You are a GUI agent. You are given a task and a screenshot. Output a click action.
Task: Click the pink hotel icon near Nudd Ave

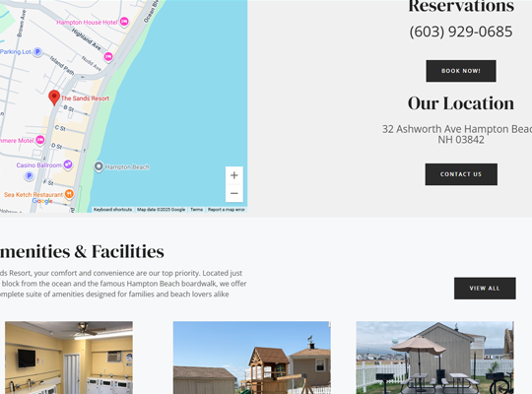(x=108, y=57)
